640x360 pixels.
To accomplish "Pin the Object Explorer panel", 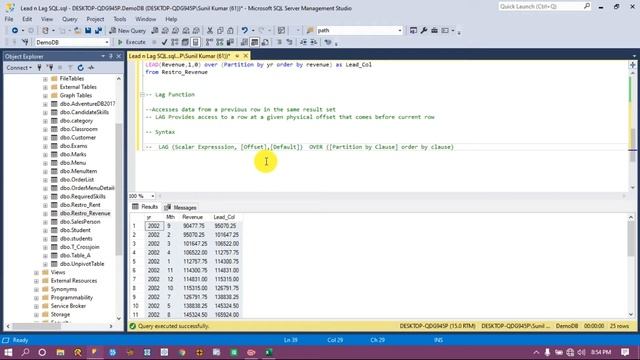I will point(111,56).
